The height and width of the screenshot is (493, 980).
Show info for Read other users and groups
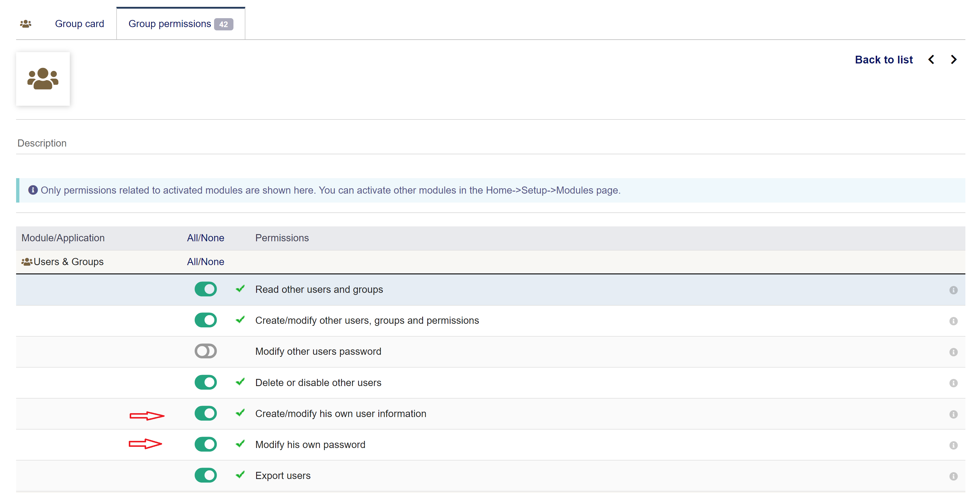pyautogui.click(x=953, y=290)
